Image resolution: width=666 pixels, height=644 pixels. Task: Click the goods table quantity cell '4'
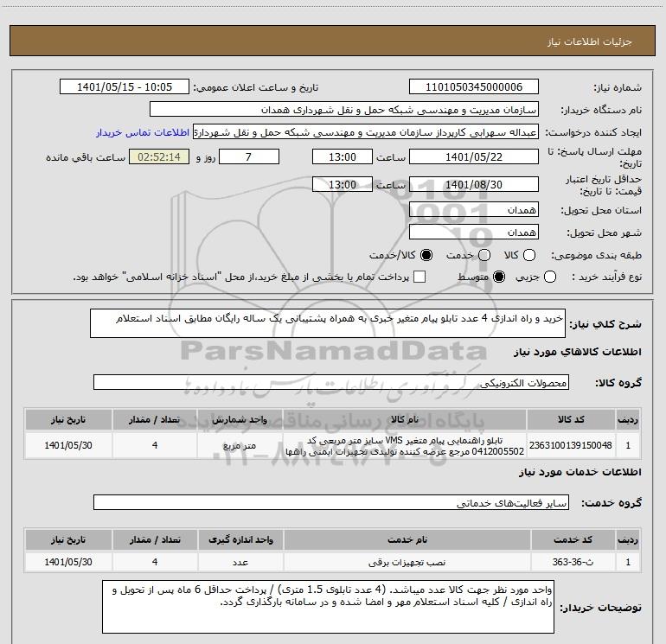point(155,445)
